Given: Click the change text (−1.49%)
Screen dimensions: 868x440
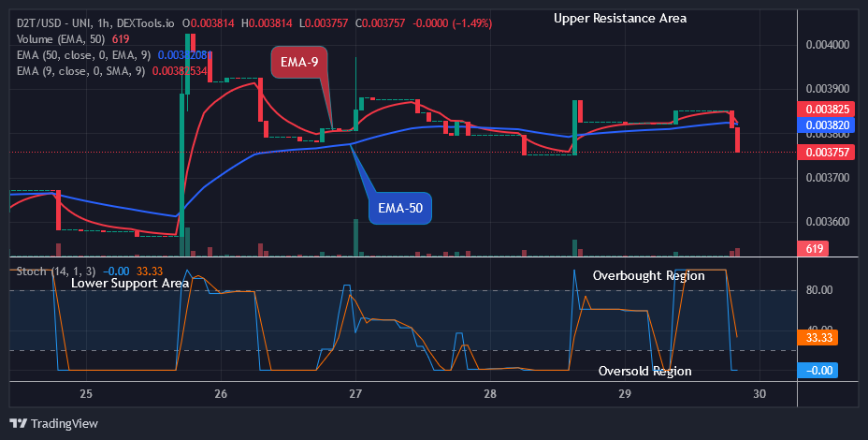Looking at the screenshot, I should pyautogui.click(x=472, y=23).
